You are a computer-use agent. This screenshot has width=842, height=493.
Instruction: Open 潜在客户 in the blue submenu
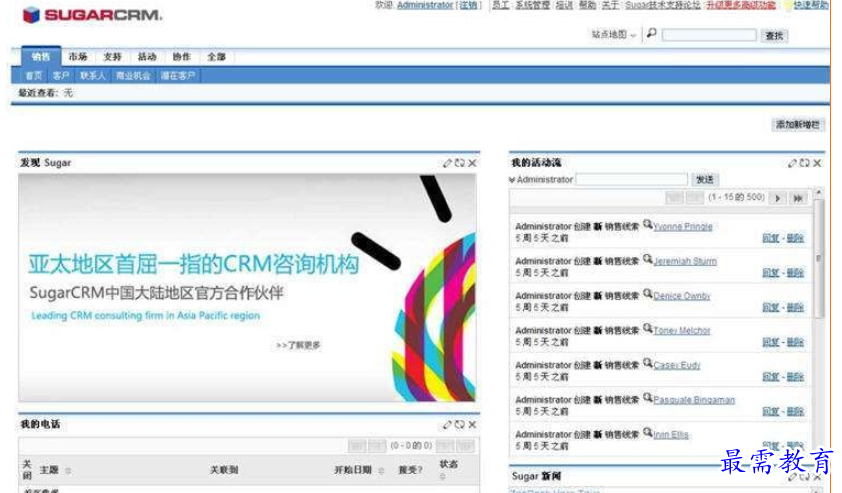coord(178,76)
